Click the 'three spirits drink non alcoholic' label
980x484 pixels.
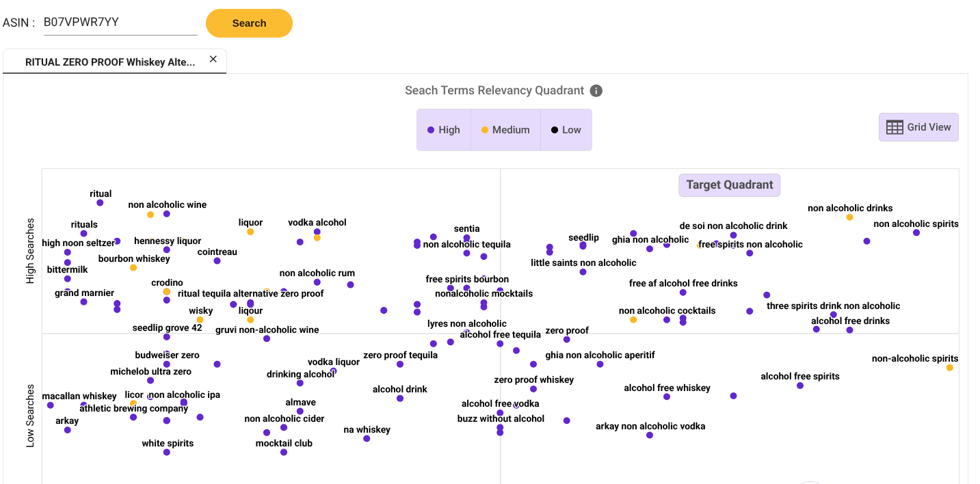click(833, 306)
